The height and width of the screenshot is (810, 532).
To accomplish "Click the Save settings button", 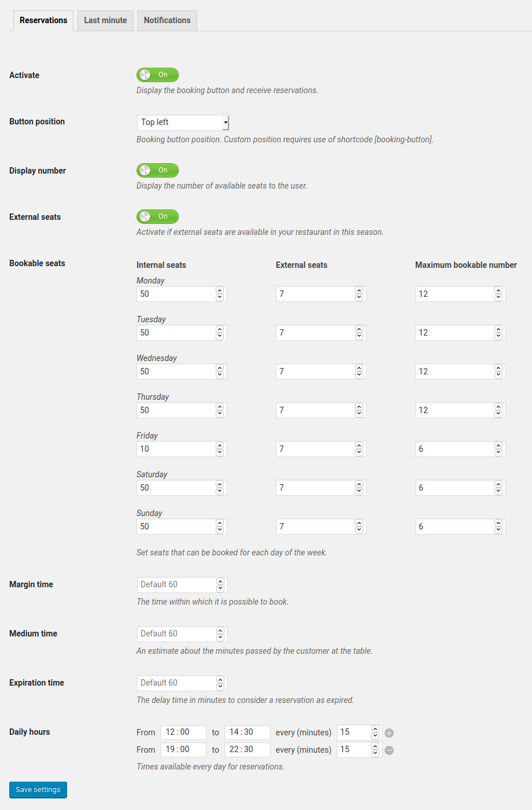I will (38, 790).
